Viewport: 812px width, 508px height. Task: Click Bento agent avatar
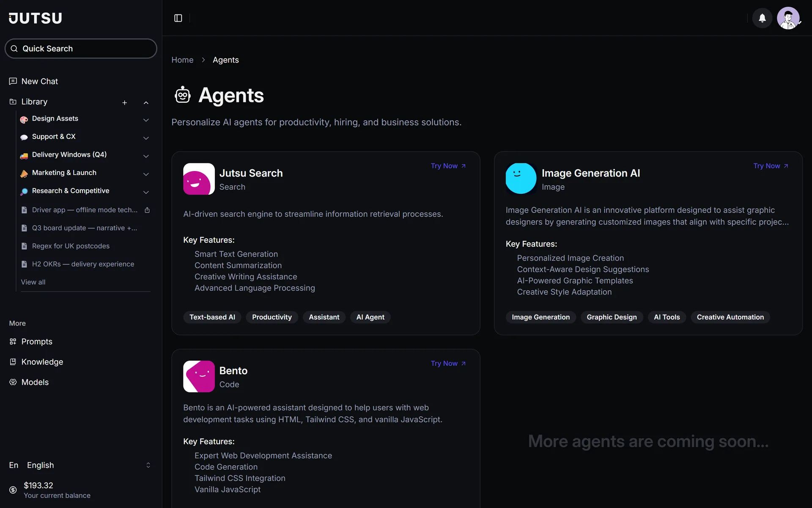point(199,376)
